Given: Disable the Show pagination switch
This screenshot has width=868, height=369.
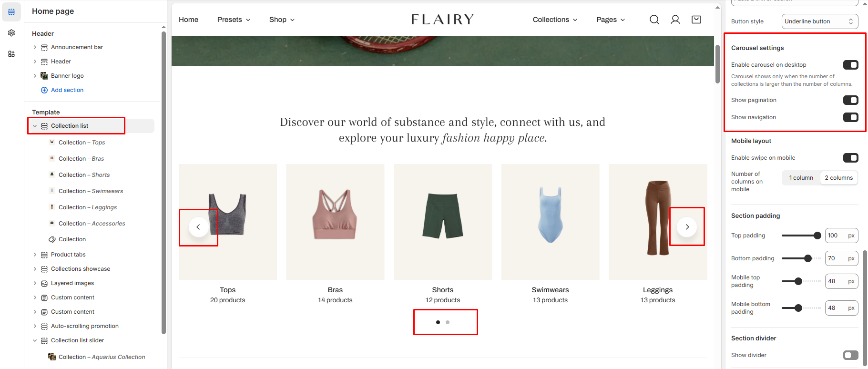Looking at the screenshot, I should coord(850,100).
